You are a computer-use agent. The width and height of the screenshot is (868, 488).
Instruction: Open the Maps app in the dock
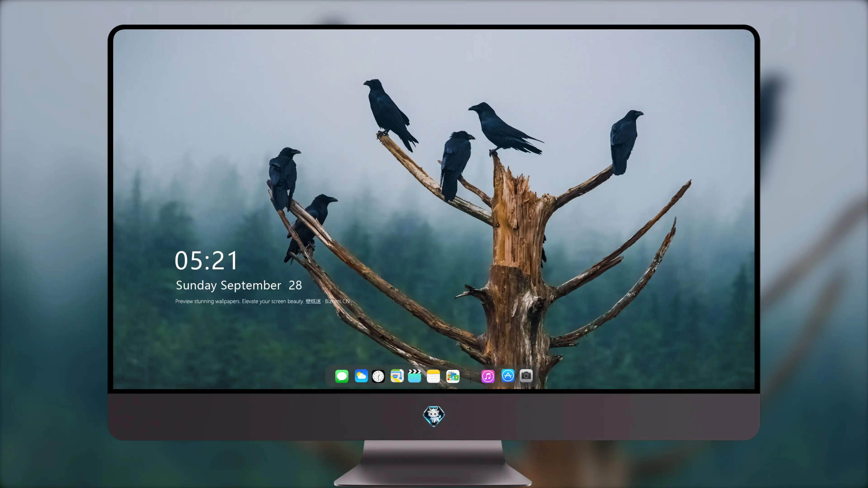[397, 376]
